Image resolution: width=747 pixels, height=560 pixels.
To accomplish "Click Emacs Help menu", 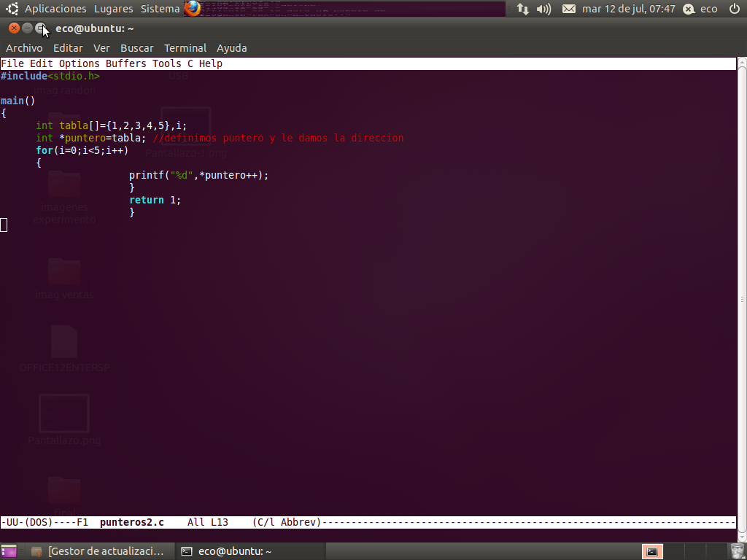I will coord(211,63).
